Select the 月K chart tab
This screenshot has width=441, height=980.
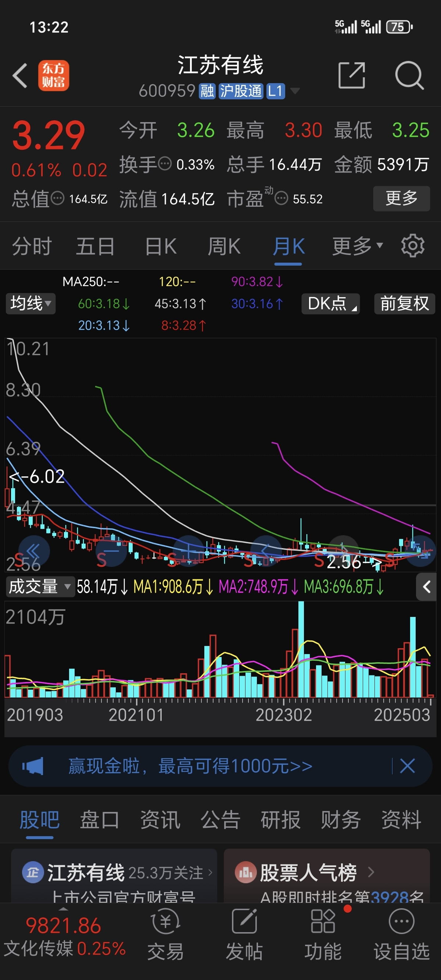pyautogui.click(x=288, y=246)
